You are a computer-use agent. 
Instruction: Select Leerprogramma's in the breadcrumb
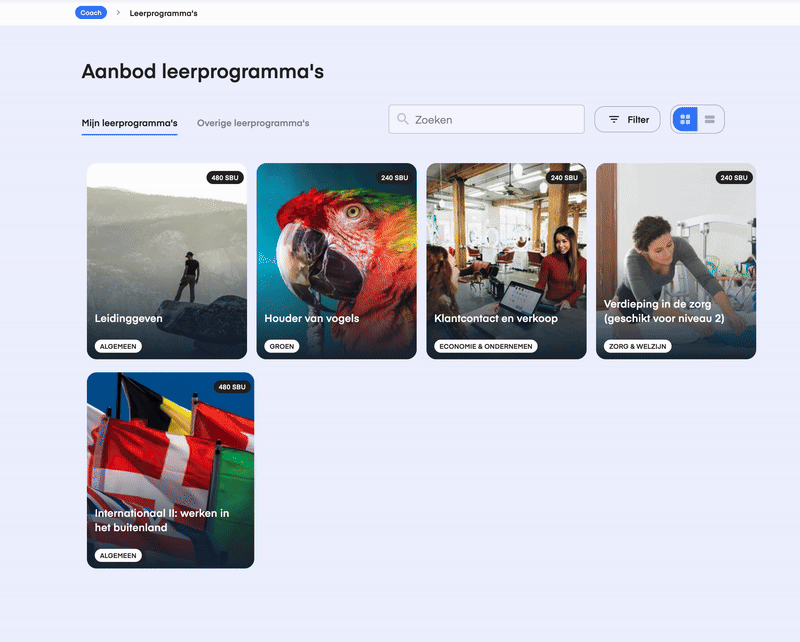(163, 13)
